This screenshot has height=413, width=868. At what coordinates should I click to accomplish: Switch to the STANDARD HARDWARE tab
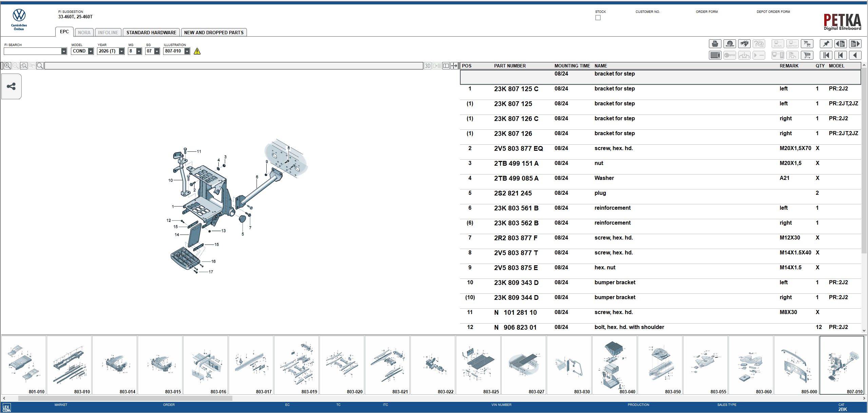151,32
